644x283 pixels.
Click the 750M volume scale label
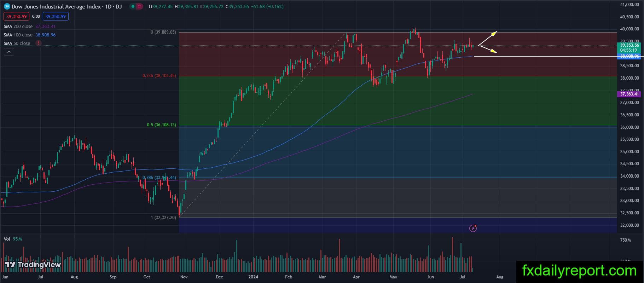pyautogui.click(x=625, y=240)
